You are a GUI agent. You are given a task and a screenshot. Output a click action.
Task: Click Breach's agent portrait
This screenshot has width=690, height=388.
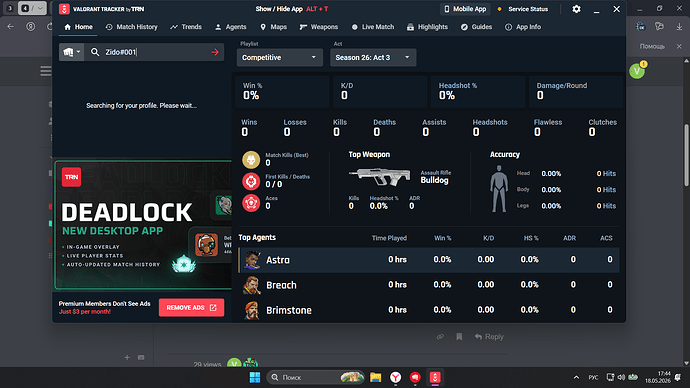click(x=252, y=285)
